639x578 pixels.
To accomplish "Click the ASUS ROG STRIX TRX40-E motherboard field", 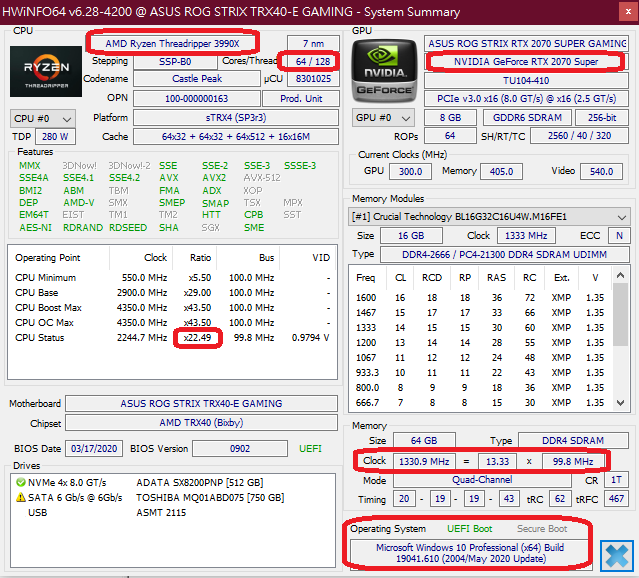I will coord(201,404).
